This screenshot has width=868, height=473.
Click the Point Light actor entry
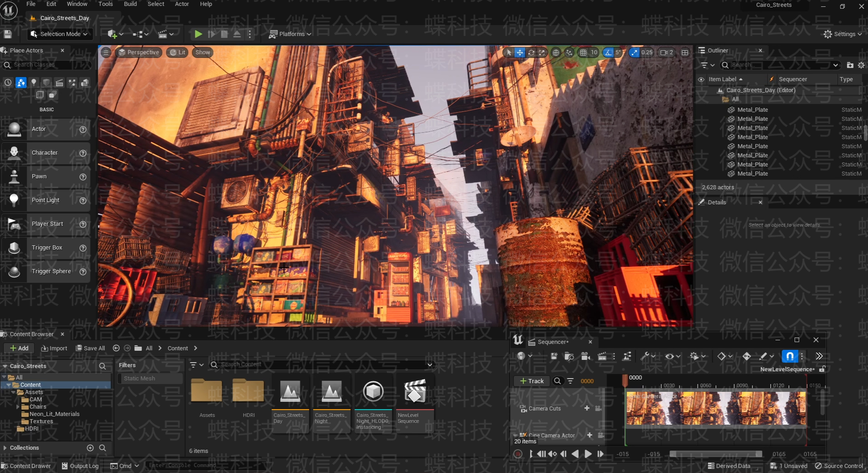[46, 200]
